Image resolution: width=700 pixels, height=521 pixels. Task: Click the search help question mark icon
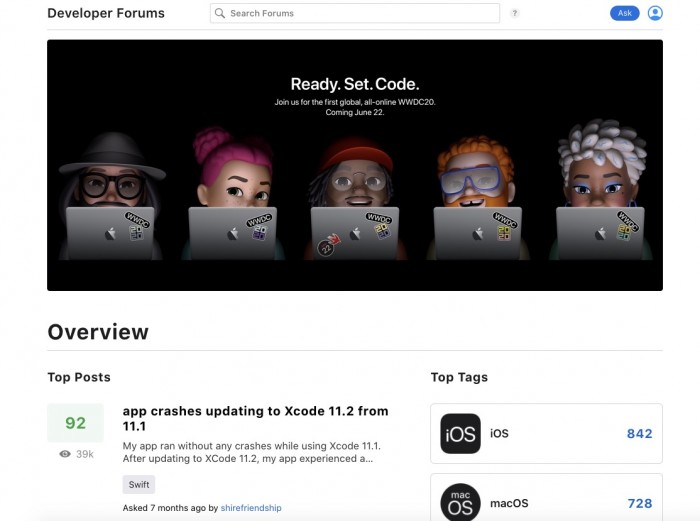[x=515, y=14]
